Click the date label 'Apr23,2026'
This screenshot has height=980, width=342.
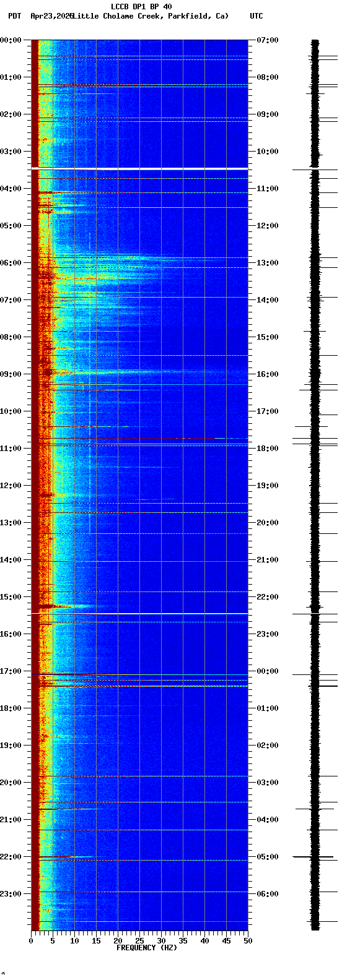(51, 16)
